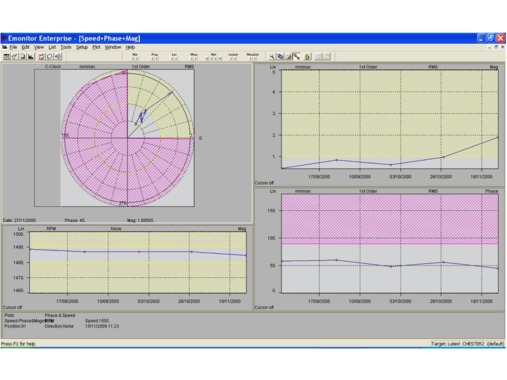Click the first data point on RPM speed plot
507x380 pixels.
click(30, 249)
